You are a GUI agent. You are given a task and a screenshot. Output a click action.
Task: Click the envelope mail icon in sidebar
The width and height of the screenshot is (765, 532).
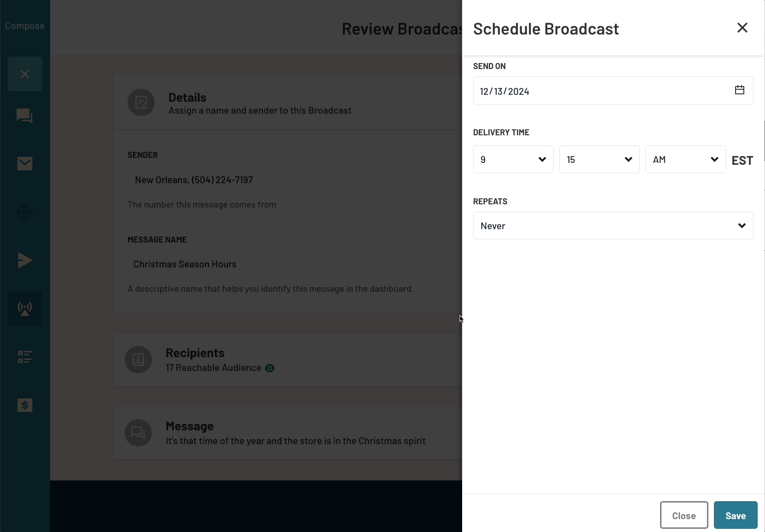coord(25,163)
